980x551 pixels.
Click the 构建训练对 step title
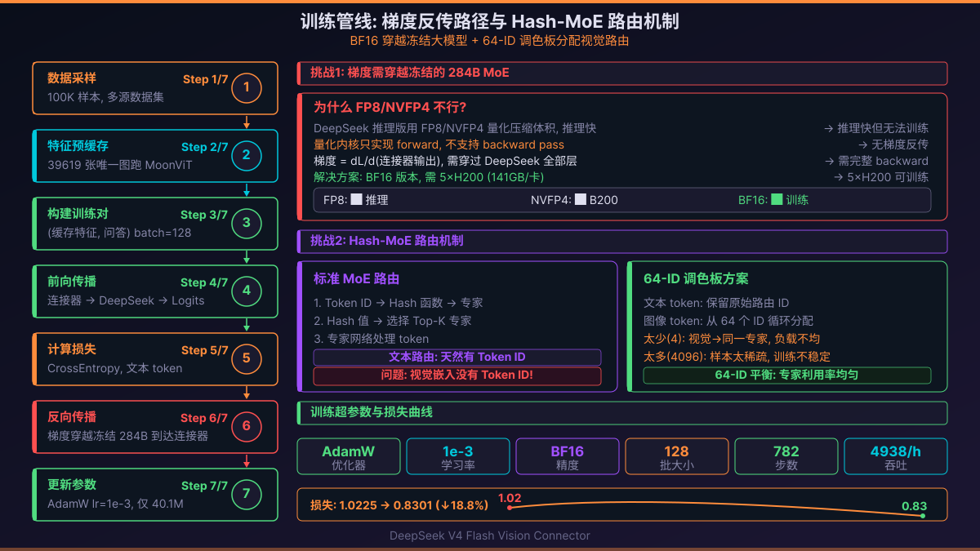pyautogui.click(x=78, y=214)
